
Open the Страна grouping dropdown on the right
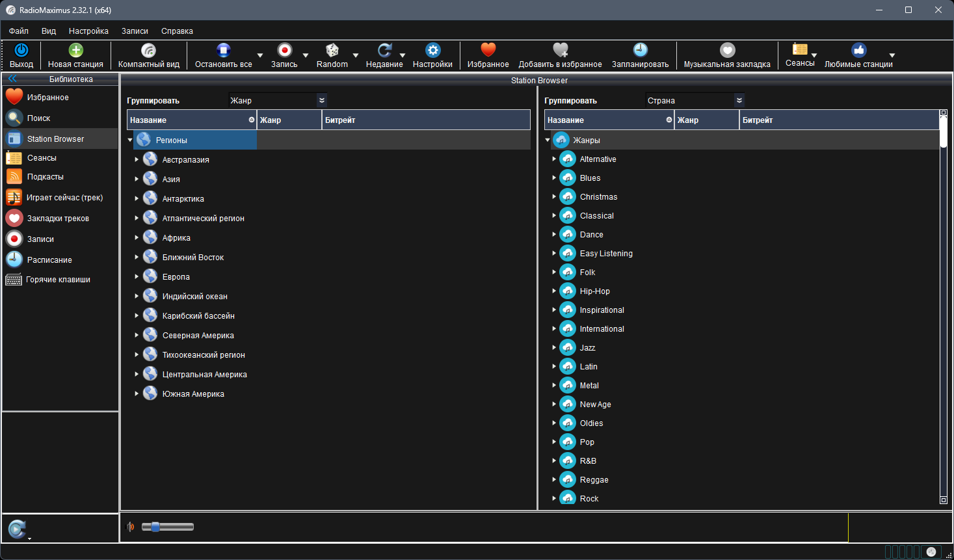click(739, 101)
